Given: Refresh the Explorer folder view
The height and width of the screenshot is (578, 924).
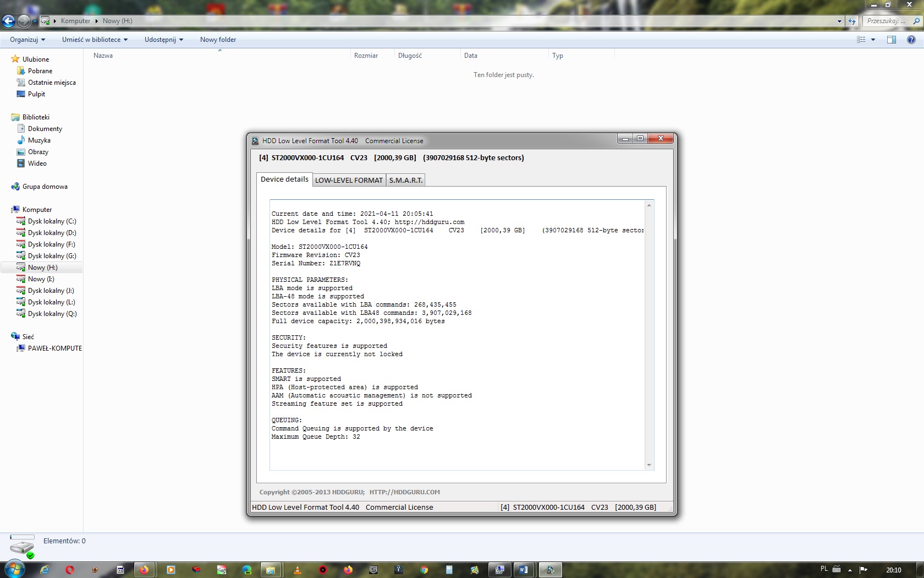Looking at the screenshot, I should tap(852, 21).
